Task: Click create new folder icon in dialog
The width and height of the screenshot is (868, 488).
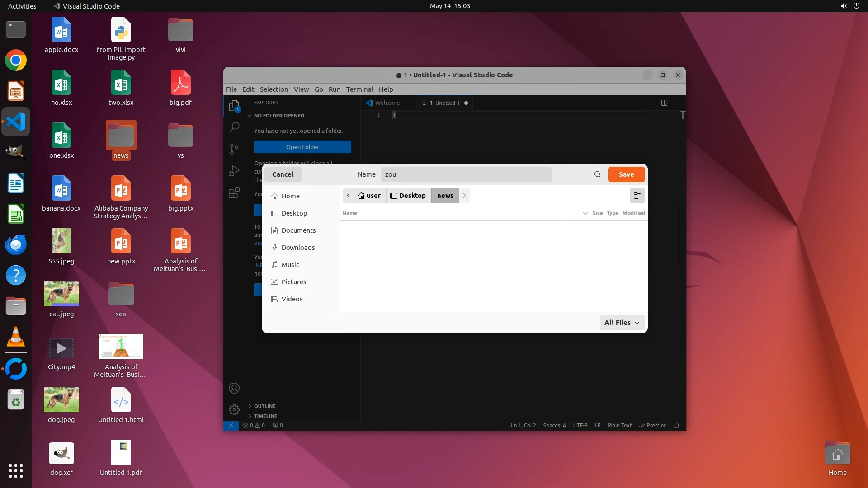Action: [x=637, y=196]
